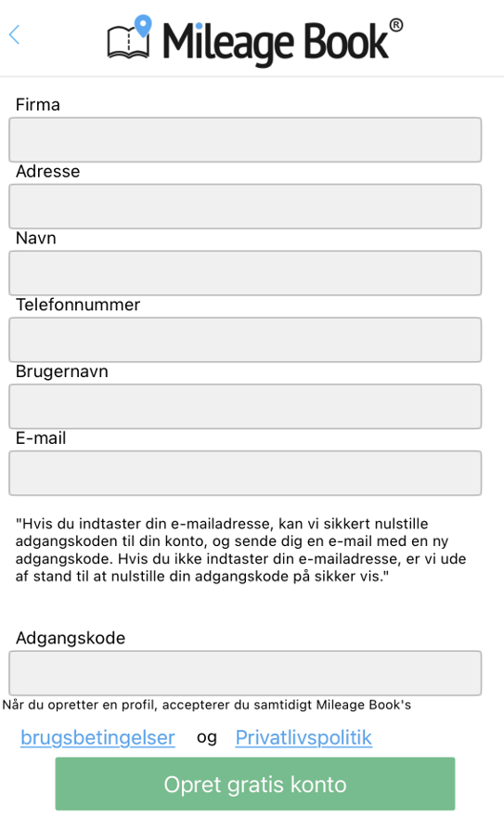Focus the Firma input field
Image resolution: width=504 pixels, height=819 pixels.
[x=245, y=139]
